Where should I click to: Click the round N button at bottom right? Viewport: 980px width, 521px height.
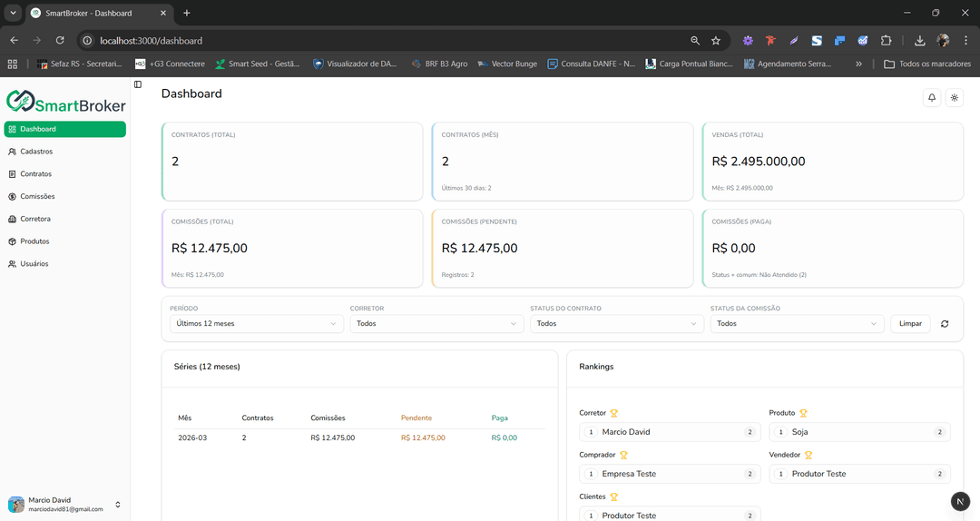(x=960, y=501)
